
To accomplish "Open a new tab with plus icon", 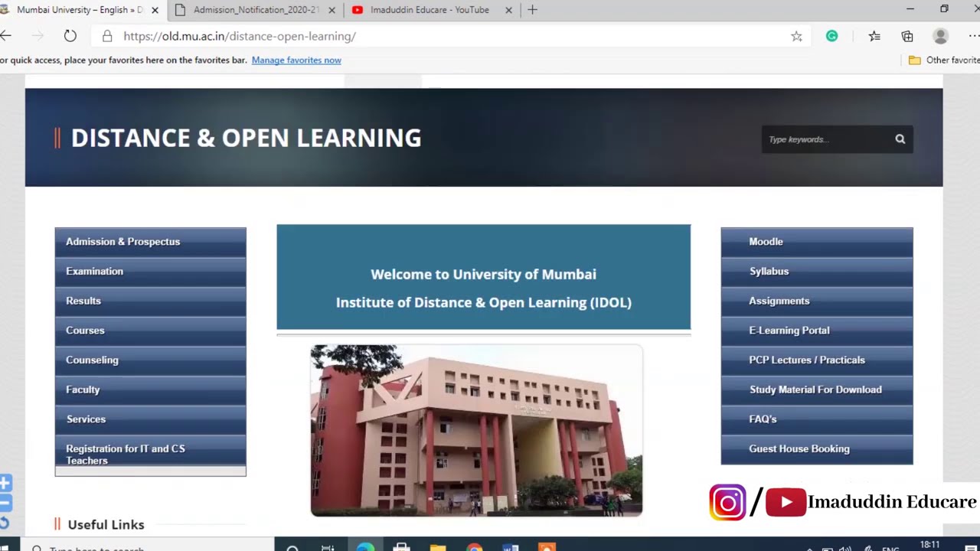I will pos(532,10).
